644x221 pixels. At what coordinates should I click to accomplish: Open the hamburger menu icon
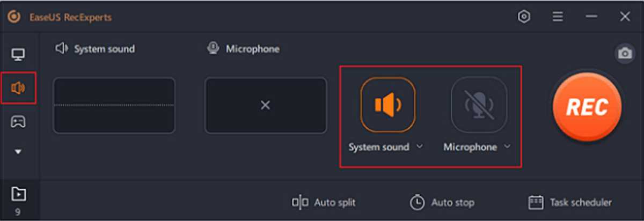(x=558, y=17)
